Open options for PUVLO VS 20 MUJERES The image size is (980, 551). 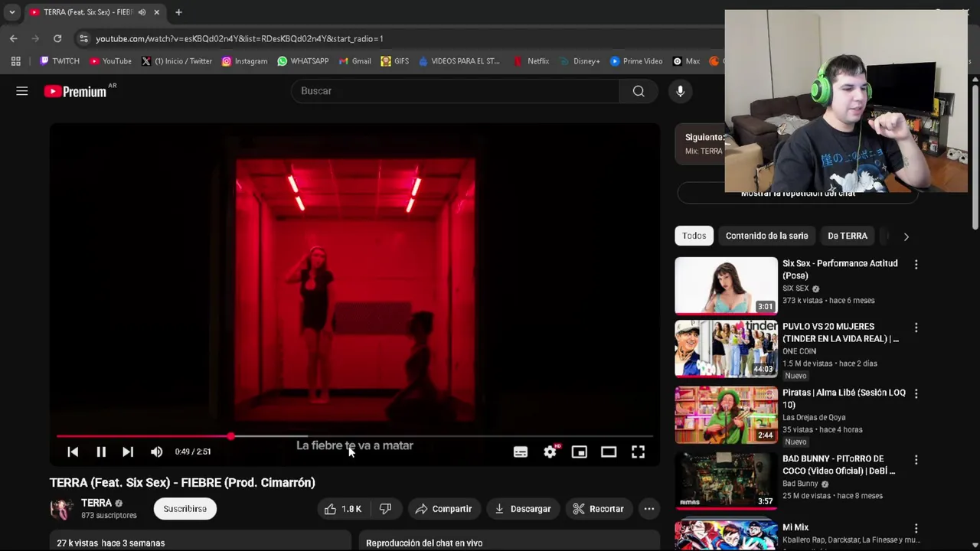pos(916,328)
